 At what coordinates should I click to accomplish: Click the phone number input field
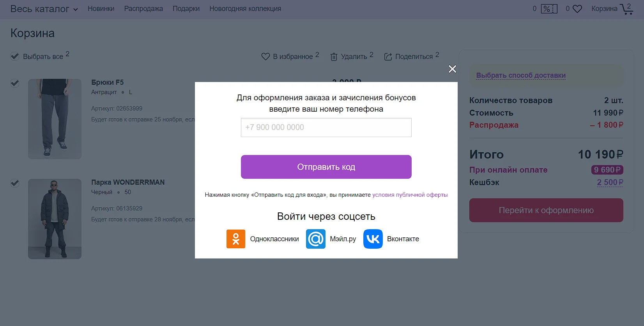click(x=326, y=128)
